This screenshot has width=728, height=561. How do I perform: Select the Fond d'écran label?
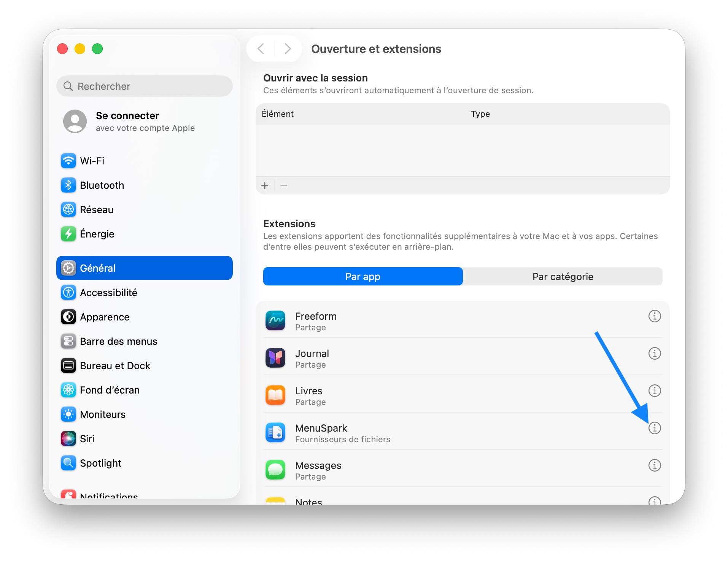click(x=110, y=390)
